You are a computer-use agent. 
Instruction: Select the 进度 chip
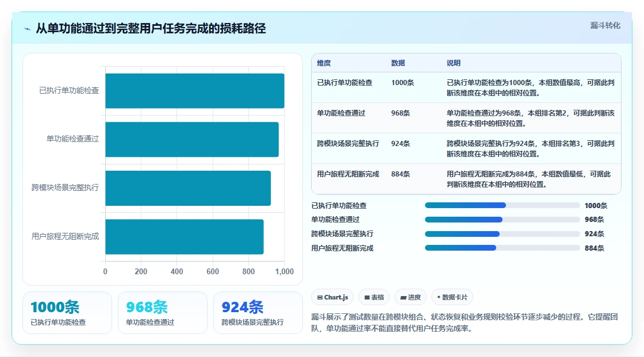tap(411, 297)
